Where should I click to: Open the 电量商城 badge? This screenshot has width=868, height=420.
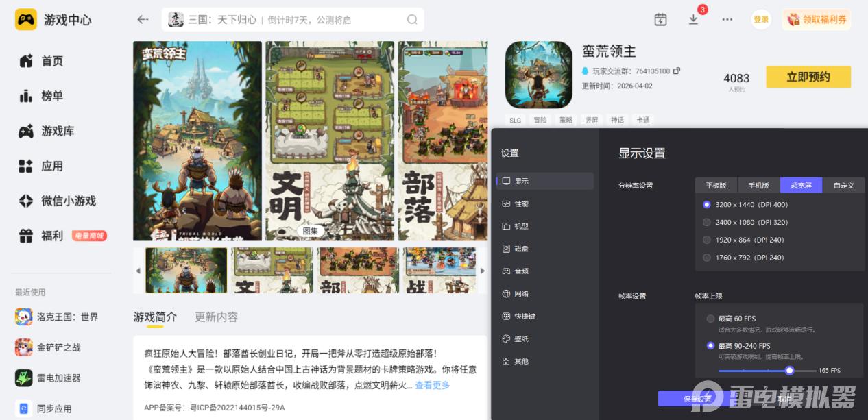90,236
